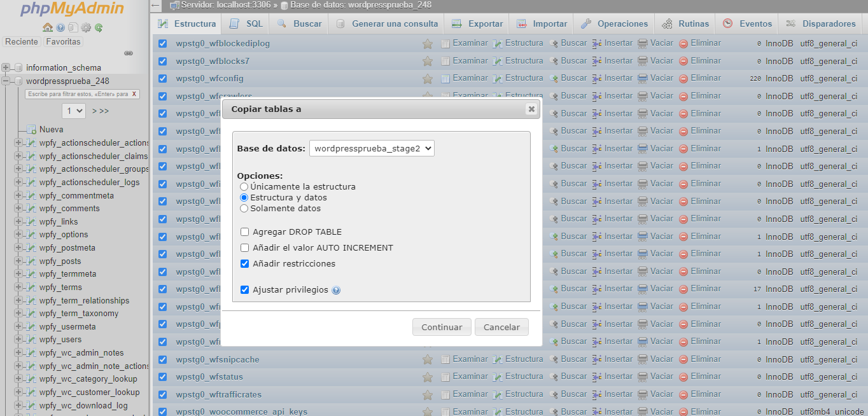Open the Rutinas tab

click(685, 24)
